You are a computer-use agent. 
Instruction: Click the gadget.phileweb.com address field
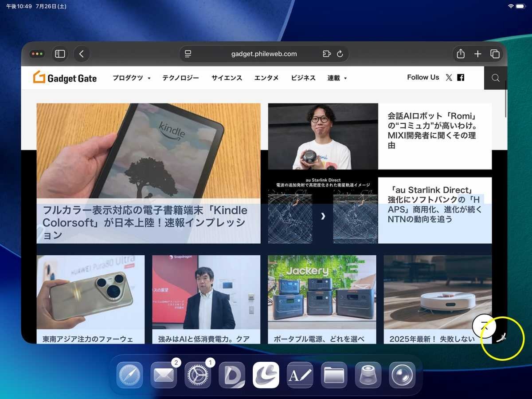[264, 54]
